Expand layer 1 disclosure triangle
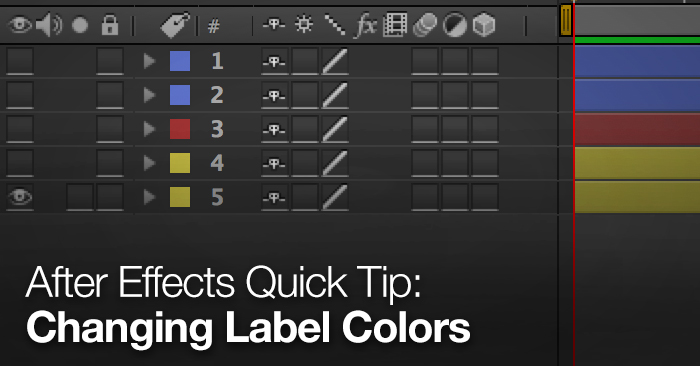The image size is (700, 366). tap(149, 61)
